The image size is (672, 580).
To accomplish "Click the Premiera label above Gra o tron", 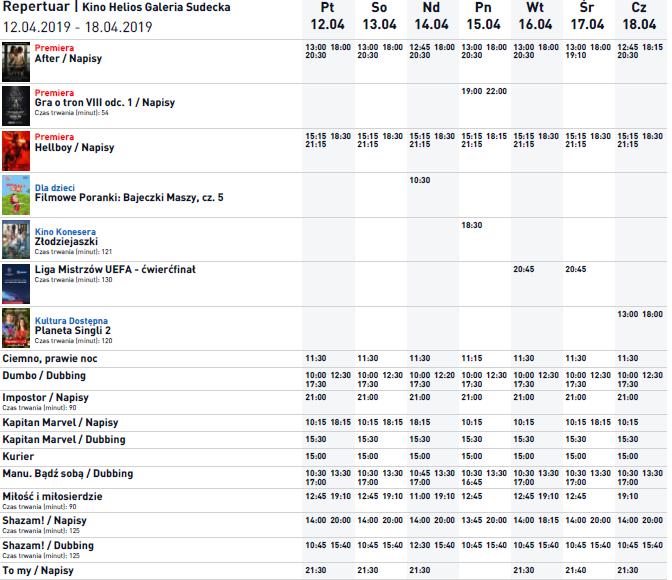I will [x=54, y=93].
